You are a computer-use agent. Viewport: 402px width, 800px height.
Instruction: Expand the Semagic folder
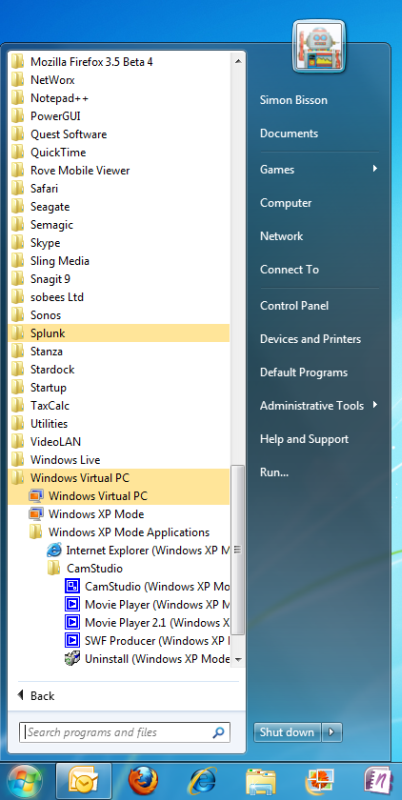point(119,225)
